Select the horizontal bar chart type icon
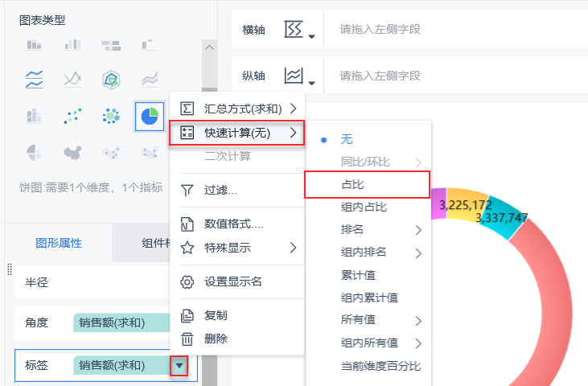The width and height of the screenshot is (588, 386). tap(111, 45)
